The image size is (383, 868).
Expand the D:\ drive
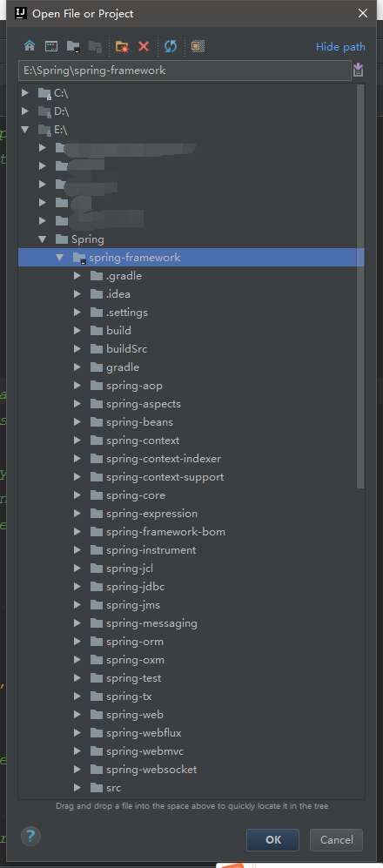(25, 111)
